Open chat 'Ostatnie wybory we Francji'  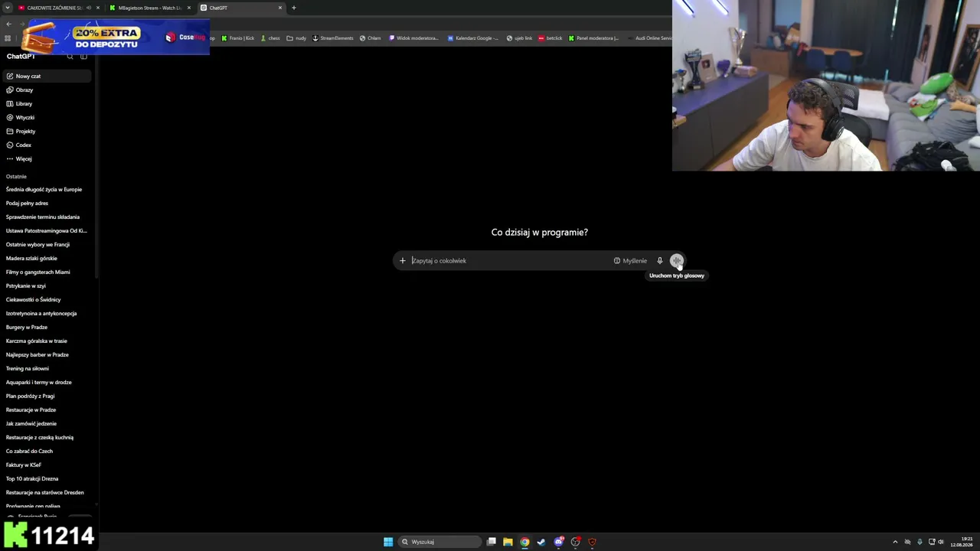[47, 245]
